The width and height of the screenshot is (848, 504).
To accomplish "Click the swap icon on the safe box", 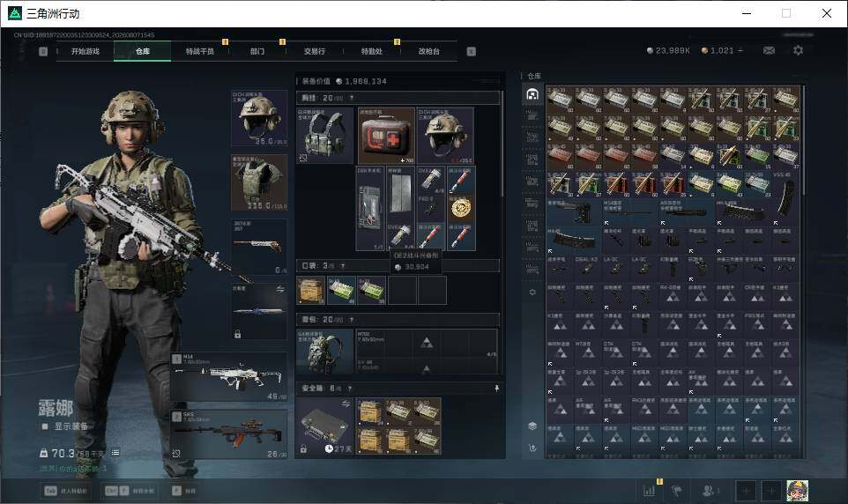I will point(346,404).
